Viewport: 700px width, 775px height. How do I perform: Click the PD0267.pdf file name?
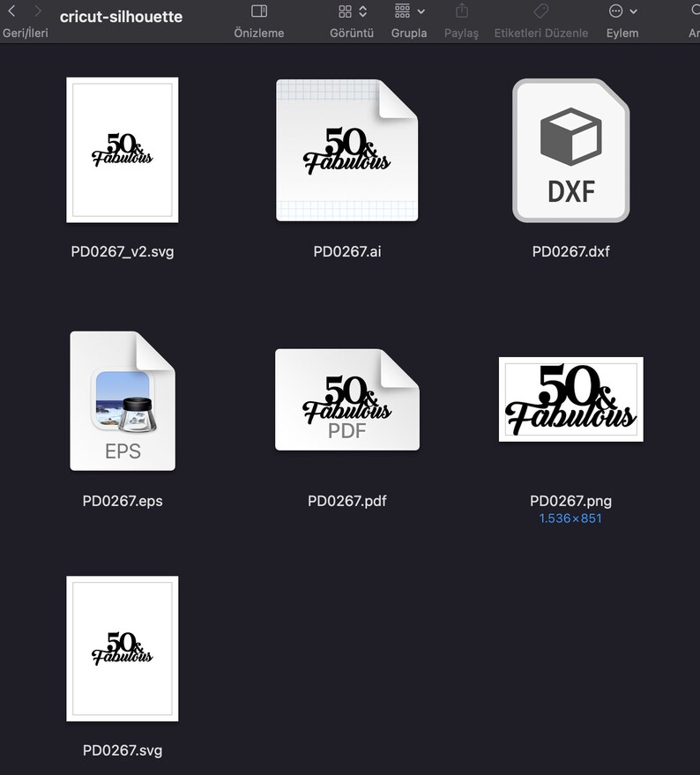(x=347, y=501)
